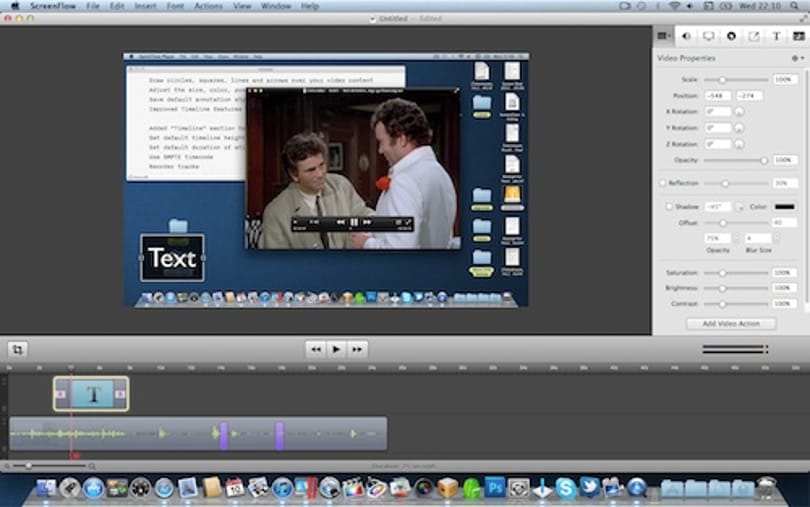Viewport: 810px width, 507px height.
Task: Enable the Reflection option
Action: (x=662, y=183)
